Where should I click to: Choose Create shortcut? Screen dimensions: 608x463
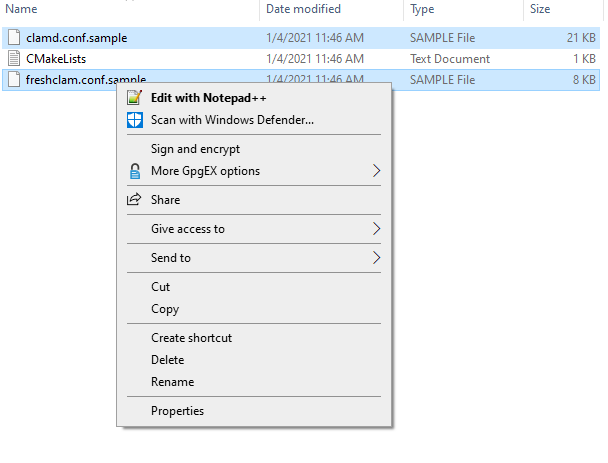[191, 338]
